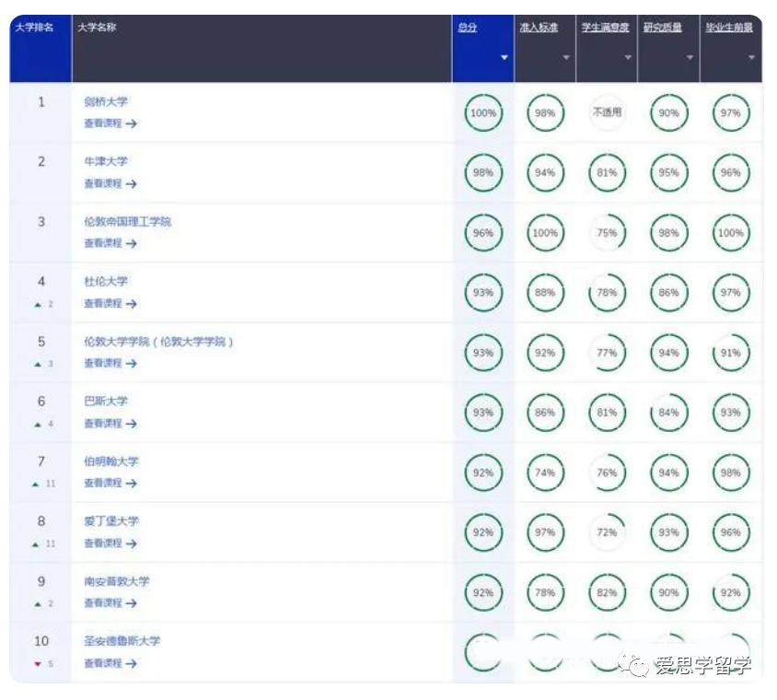Click Birmingham's 94% research quality ring

pyautogui.click(x=668, y=470)
